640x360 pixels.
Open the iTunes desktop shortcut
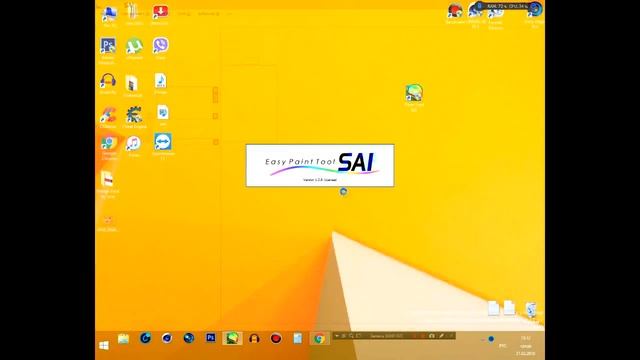[x=134, y=143]
